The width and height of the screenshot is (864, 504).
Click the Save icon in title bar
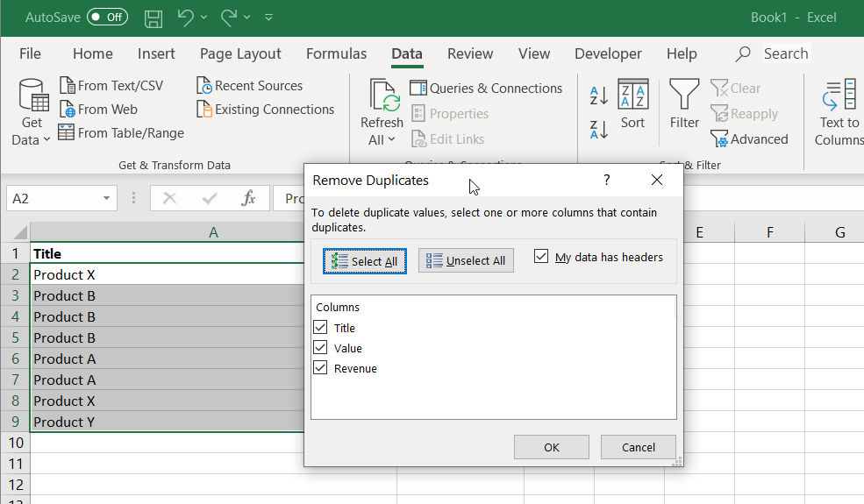(154, 18)
